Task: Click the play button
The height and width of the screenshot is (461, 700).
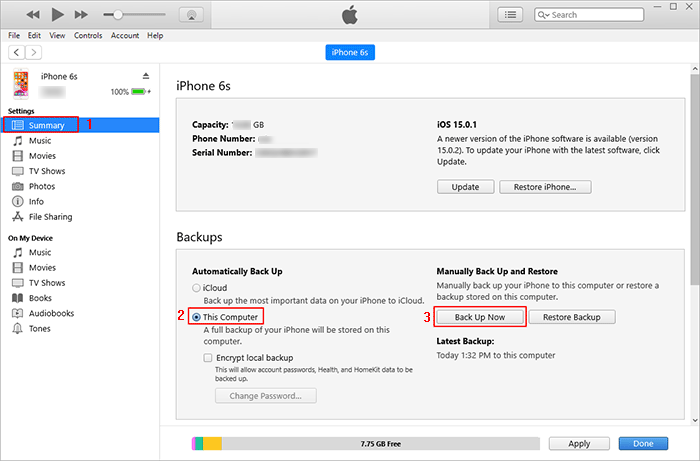Action: coord(57,14)
